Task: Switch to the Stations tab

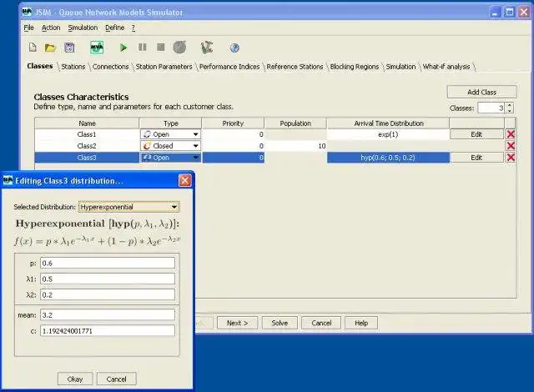Action: click(x=73, y=67)
